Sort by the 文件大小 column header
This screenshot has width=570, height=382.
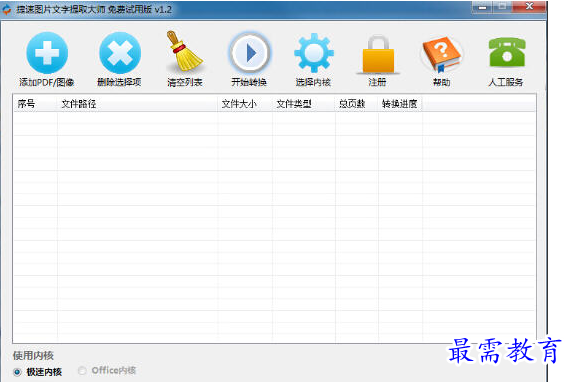245,104
